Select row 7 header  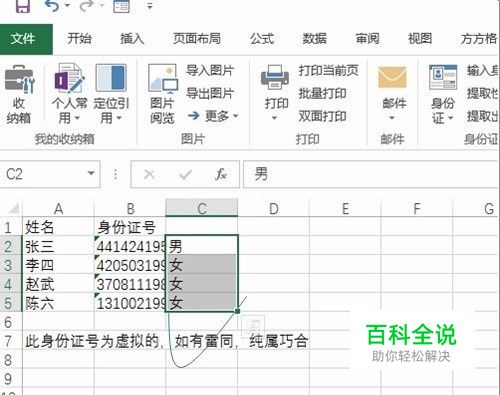click(x=11, y=341)
